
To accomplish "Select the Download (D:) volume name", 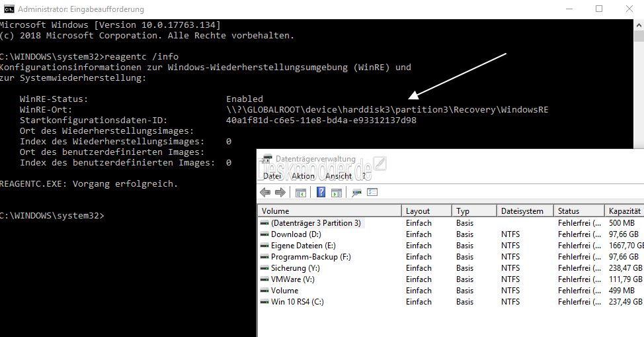I will click(296, 234).
